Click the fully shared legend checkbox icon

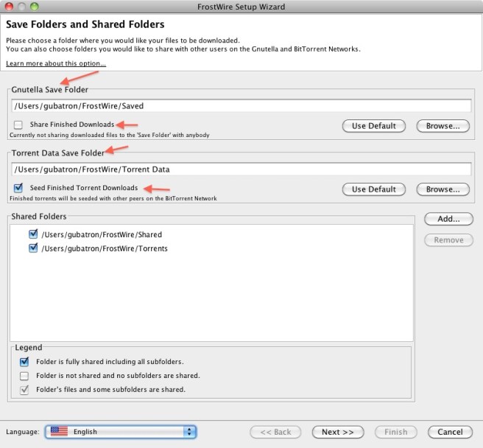click(x=24, y=362)
